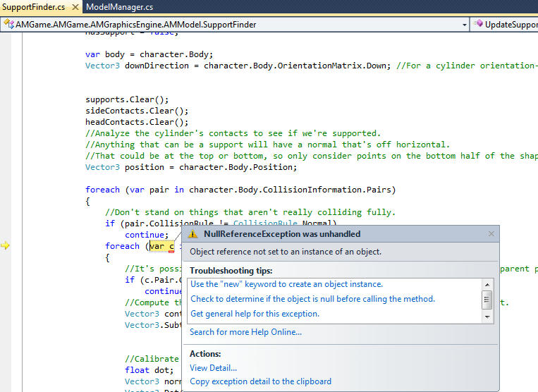This screenshot has height=392, width=538.
Task: Click 'Use the "new" keyword' tip
Action: pyautogui.click(x=286, y=284)
